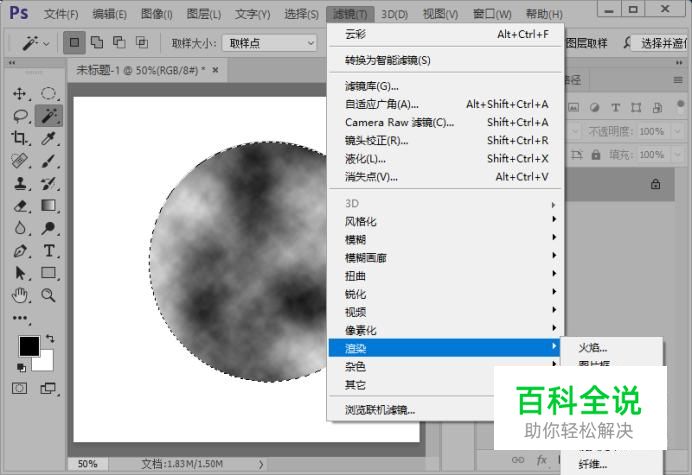Select the Dodge tool
The height and width of the screenshot is (475, 692).
[49, 228]
